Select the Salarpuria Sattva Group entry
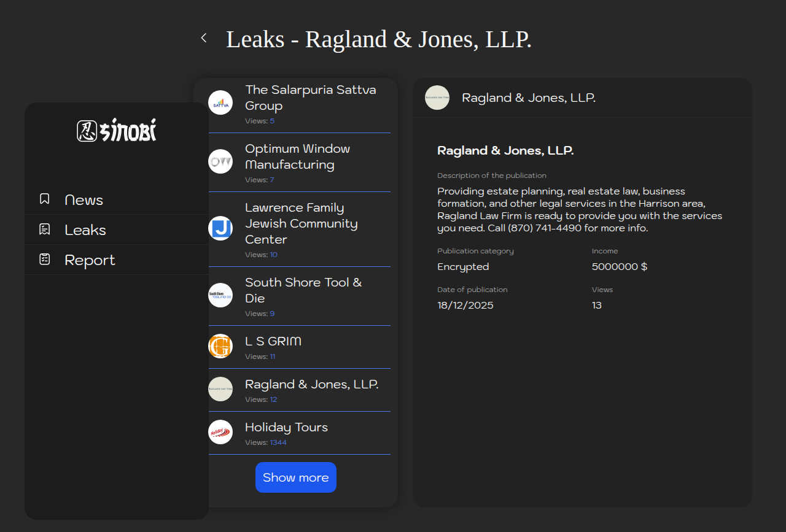This screenshot has height=532, width=786. point(311,98)
